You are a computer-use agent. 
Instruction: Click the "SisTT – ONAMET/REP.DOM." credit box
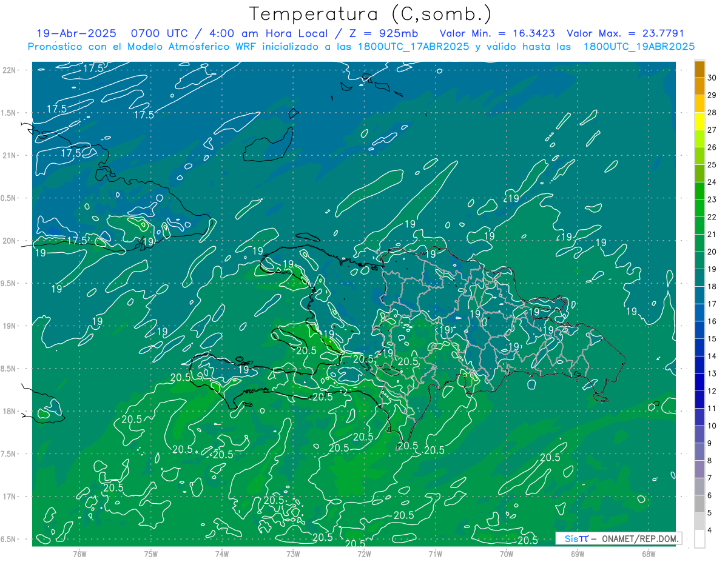[618, 538]
